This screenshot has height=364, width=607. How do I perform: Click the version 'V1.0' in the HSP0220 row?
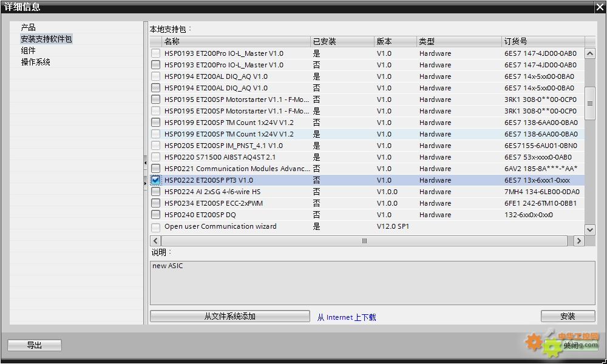[x=384, y=158]
